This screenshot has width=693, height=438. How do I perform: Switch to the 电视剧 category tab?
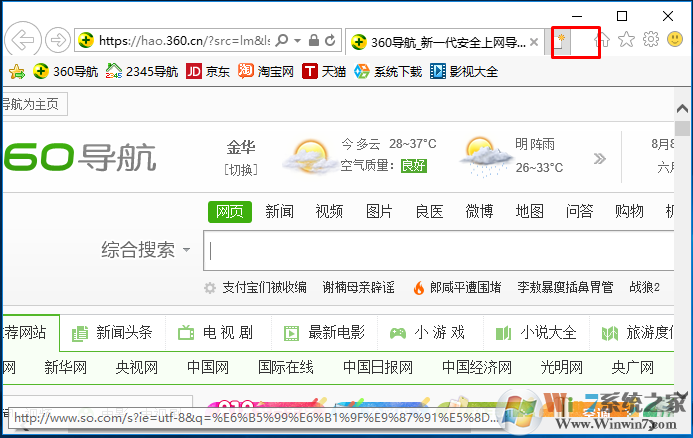(218, 333)
